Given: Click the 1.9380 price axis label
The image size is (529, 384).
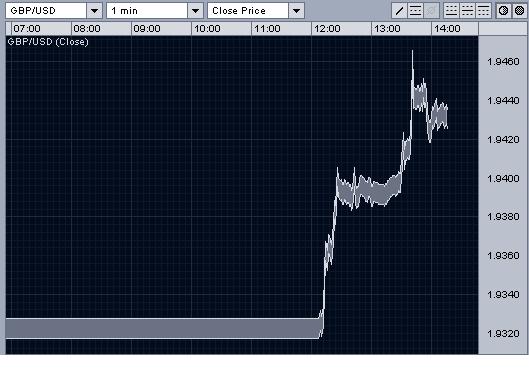Looking at the screenshot, I should (503, 217).
